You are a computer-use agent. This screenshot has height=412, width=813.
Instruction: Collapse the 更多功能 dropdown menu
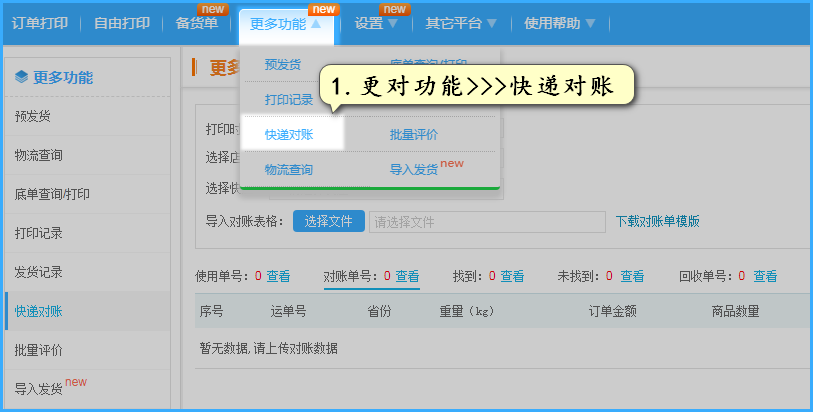[x=286, y=24]
